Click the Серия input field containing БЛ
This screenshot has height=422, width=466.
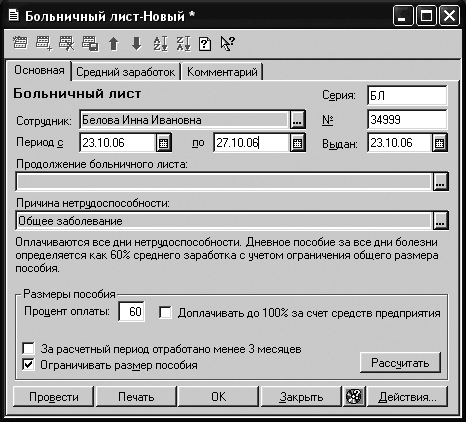pos(407,96)
